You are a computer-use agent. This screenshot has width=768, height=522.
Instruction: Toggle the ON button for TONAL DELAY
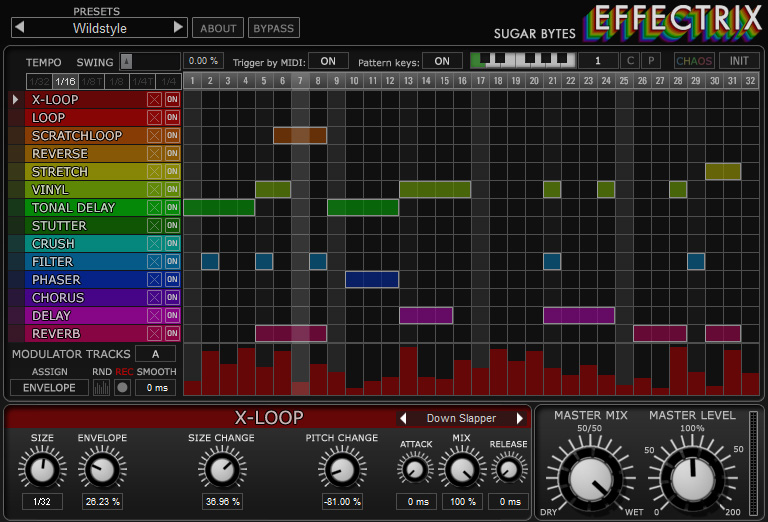point(172,208)
